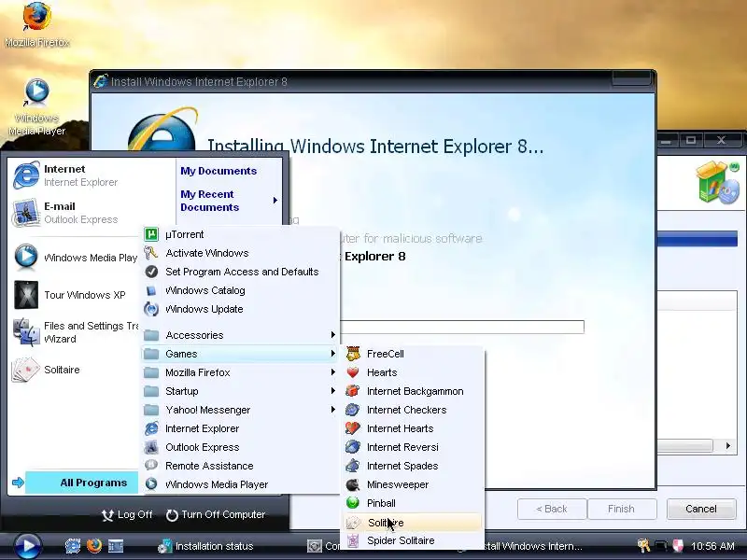Click the Internet Backgammon icon

[x=353, y=391]
